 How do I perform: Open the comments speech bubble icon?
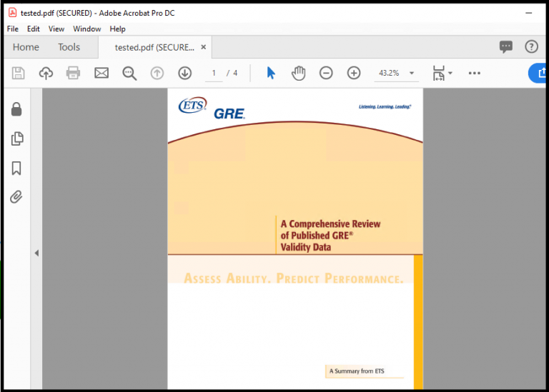point(506,47)
